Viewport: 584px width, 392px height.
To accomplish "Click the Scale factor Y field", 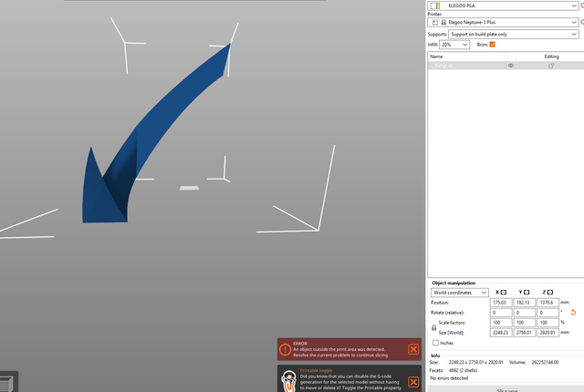I will click(x=525, y=323).
